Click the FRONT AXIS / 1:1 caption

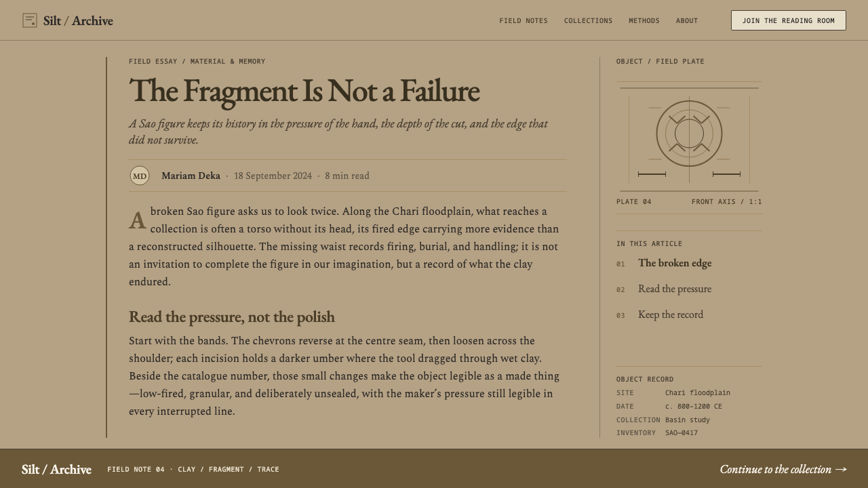pyautogui.click(x=727, y=201)
